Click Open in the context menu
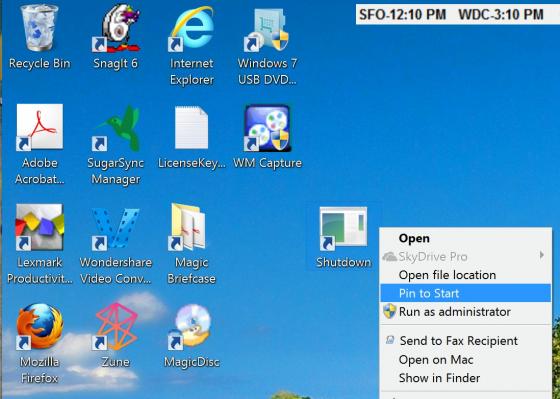 pos(466,238)
